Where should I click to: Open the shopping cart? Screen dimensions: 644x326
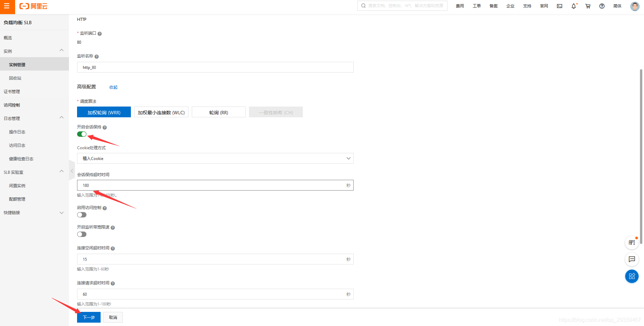(588, 6)
